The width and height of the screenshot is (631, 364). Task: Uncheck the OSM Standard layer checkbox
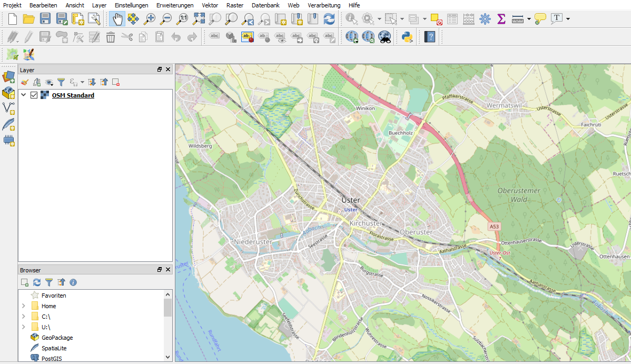pyautogui.click(x=34, y=95)
